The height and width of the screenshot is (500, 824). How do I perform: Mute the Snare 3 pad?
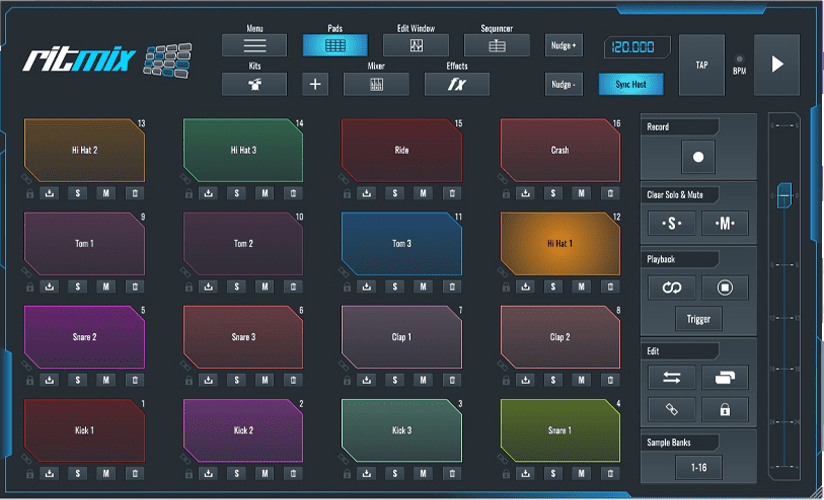point(265,380)
